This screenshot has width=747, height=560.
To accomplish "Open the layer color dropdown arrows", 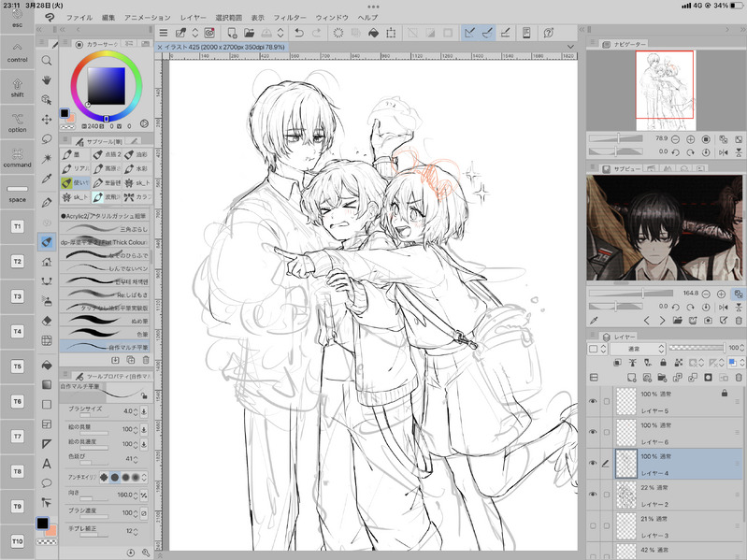I will click(x=742, y=363).
